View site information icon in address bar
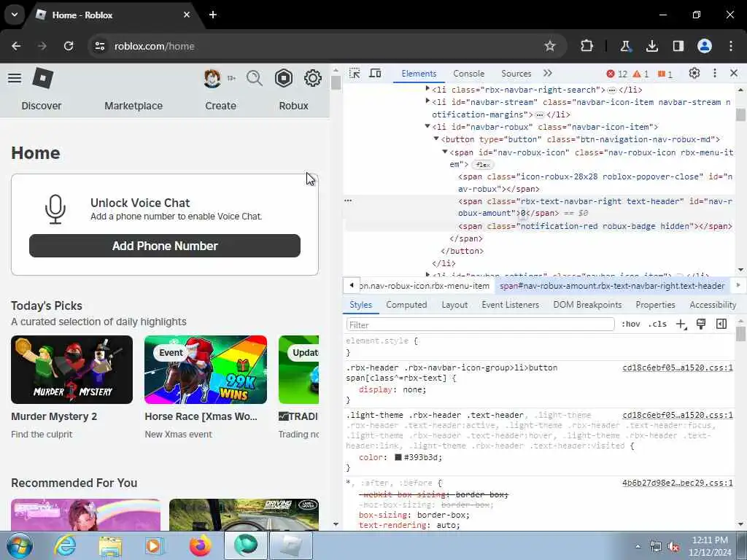This screenshot has height=560, width=747. 100,46
